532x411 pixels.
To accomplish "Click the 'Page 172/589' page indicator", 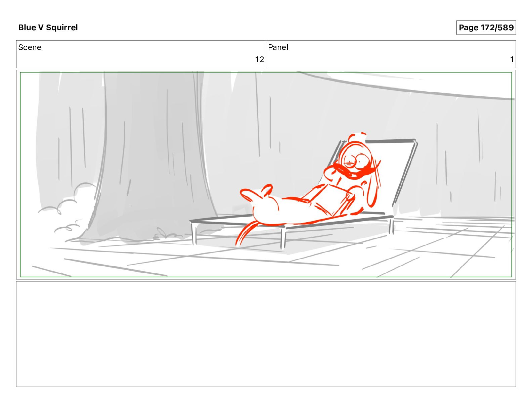I will click(x=486, y=28).
